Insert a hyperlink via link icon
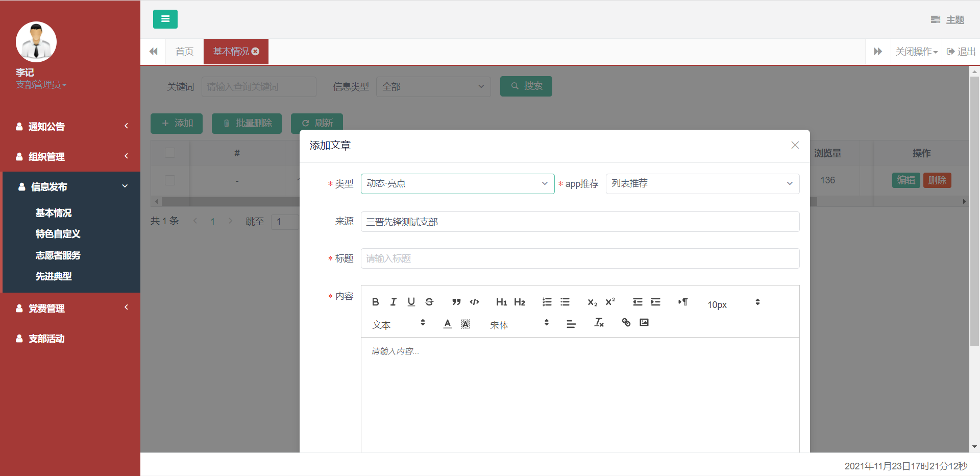 pyautogui.click(x=626, y=322)
